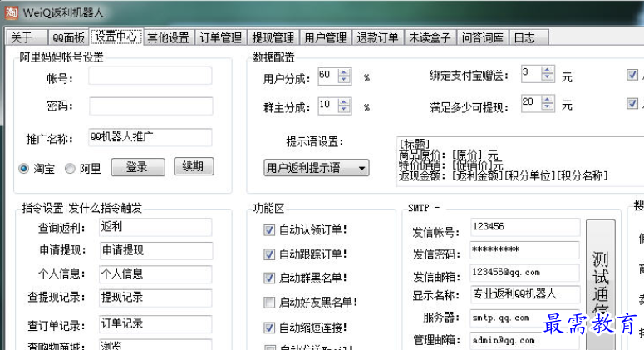This screenshot has width=644, height=350.
Task: Click the 管理邮箱 admin@qq.com field
Action: (x=525, y=341)
